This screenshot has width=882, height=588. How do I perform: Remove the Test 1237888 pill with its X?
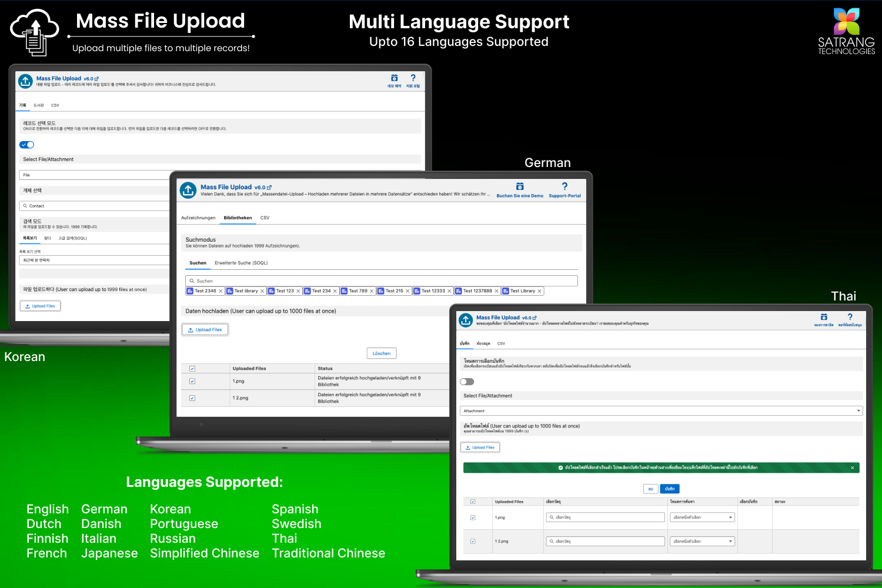(496, 291)
